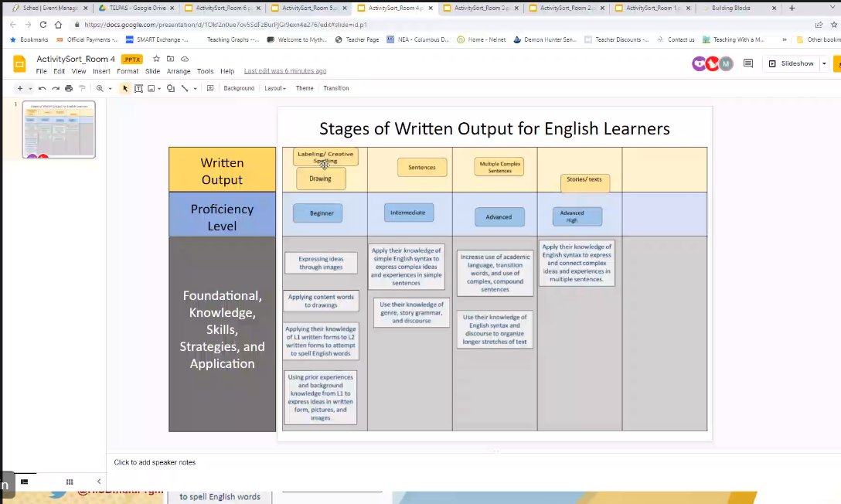Switch to filmstrip view
Screen dimensions: 841x504
point(24,482)
